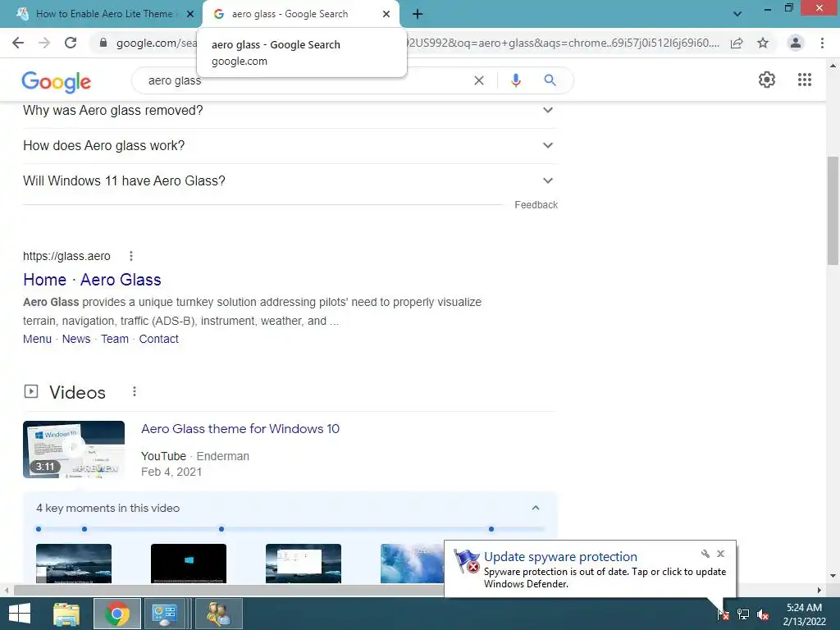
Task: Launch File Explorer from the taskbar
Action: coord(66,614)
